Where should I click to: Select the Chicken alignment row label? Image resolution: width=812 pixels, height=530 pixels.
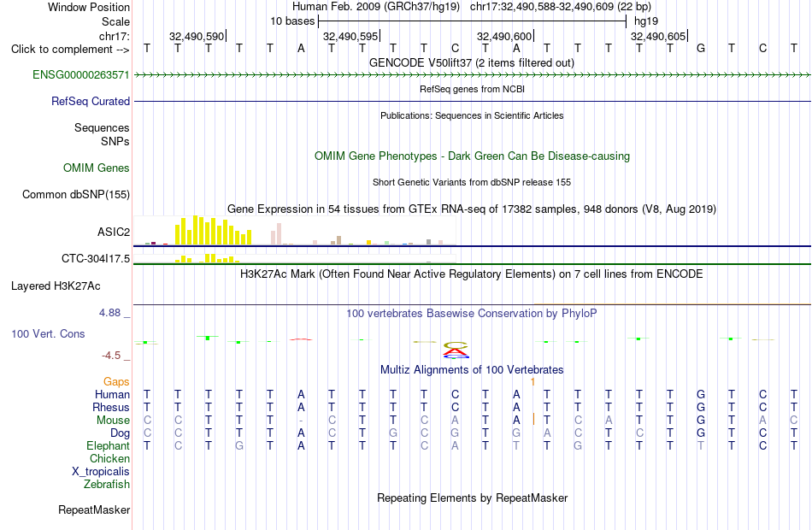point(109,458)
